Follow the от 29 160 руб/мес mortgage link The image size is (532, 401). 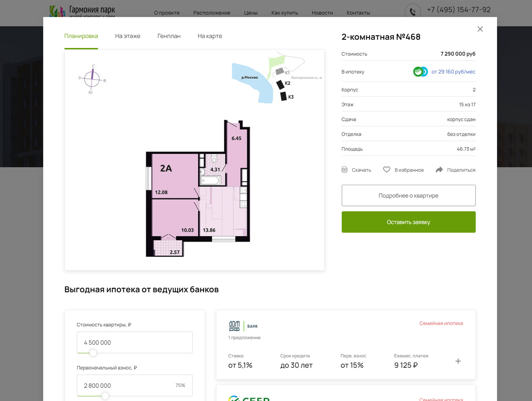(453, 71)
